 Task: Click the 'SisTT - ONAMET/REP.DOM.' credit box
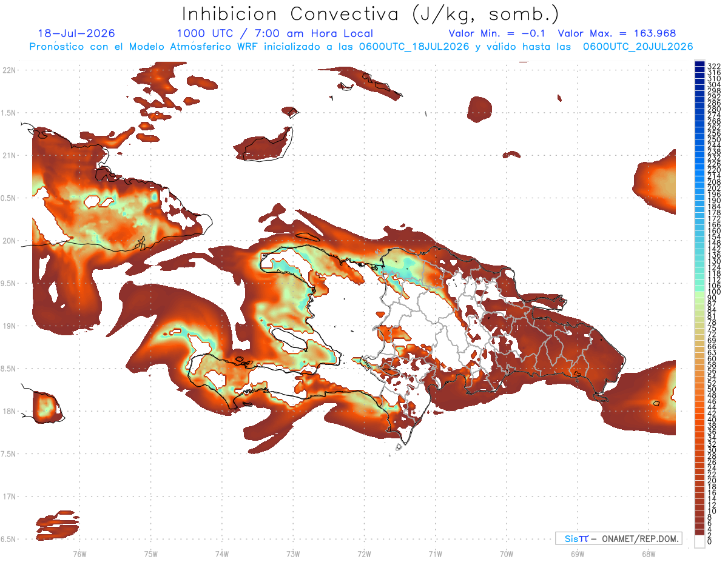click(618, 538)
